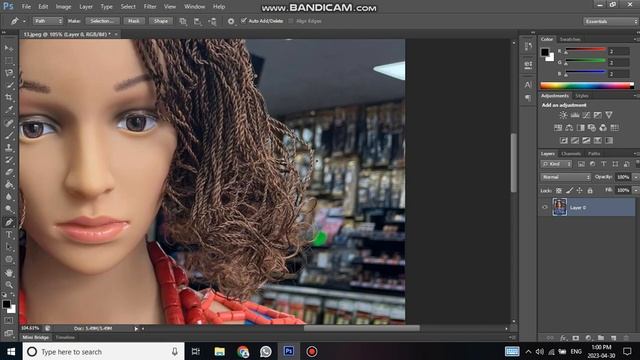This screenshot has width=640, height=360.
Task: Select the Dodge tool
Action: click(x=9, y=209)
